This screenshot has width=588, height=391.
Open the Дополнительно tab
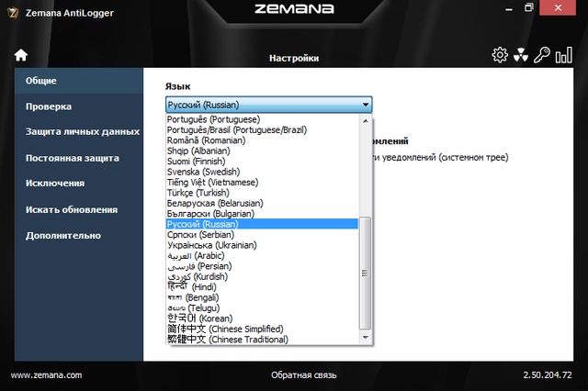pos(79,236)
